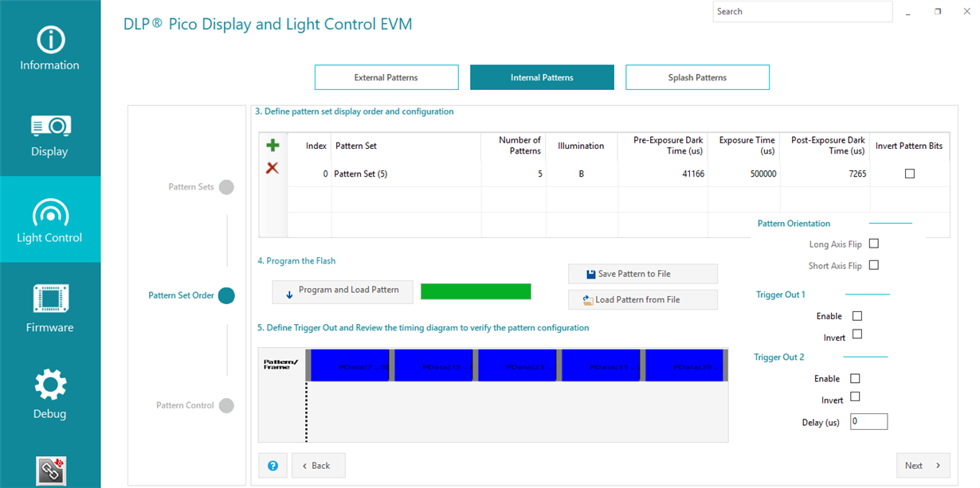The width and height of the screenshot is (980, 488).
Task: Toggle Invert Pattern Bits for Pattern Set (5)
Action: click(910, 174)
